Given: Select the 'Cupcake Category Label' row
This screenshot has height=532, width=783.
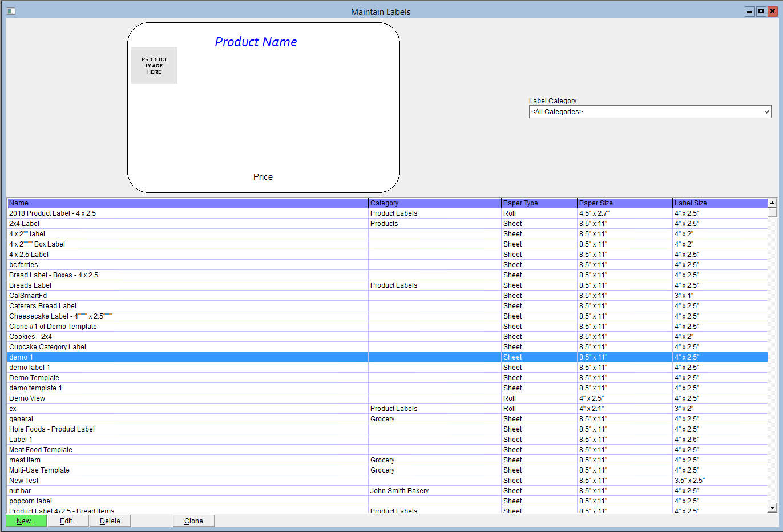Looking at the screenshot, I should (x=388, y=347).
